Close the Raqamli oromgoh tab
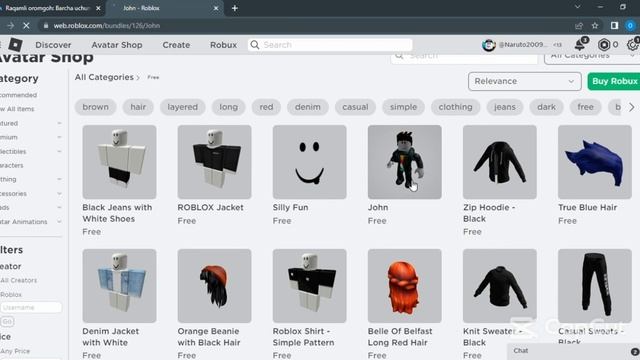 [98, 8]
